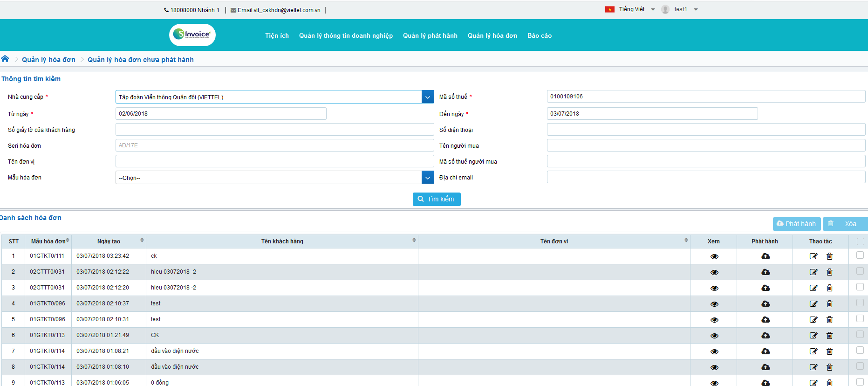Viewport: 868px width, 386px height.
Task: Expand the Nhà cung cấp dropdown
Action: click(x=428, y=97)
